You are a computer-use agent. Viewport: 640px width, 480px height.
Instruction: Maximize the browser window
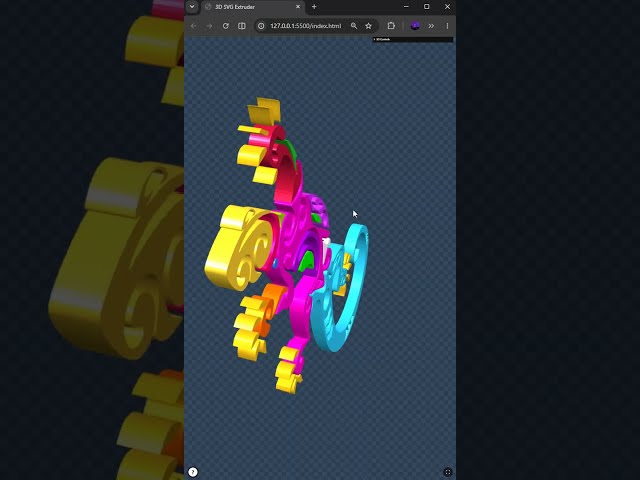pos(427,7)
